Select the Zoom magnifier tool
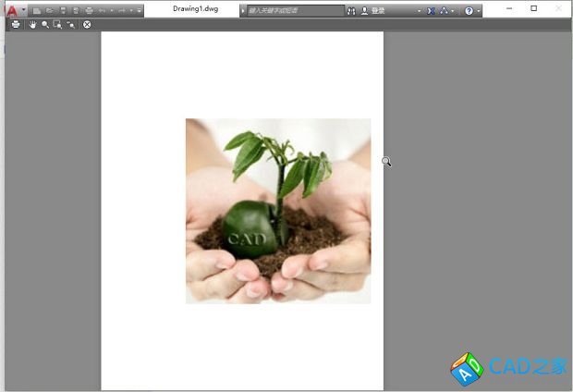Image resolution: width=573 pixels, height=392 pixels. click(44, 24)
